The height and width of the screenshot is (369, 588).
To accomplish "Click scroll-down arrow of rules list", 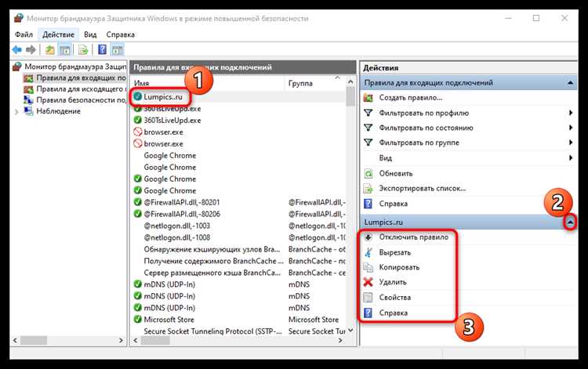I will 350,331.
